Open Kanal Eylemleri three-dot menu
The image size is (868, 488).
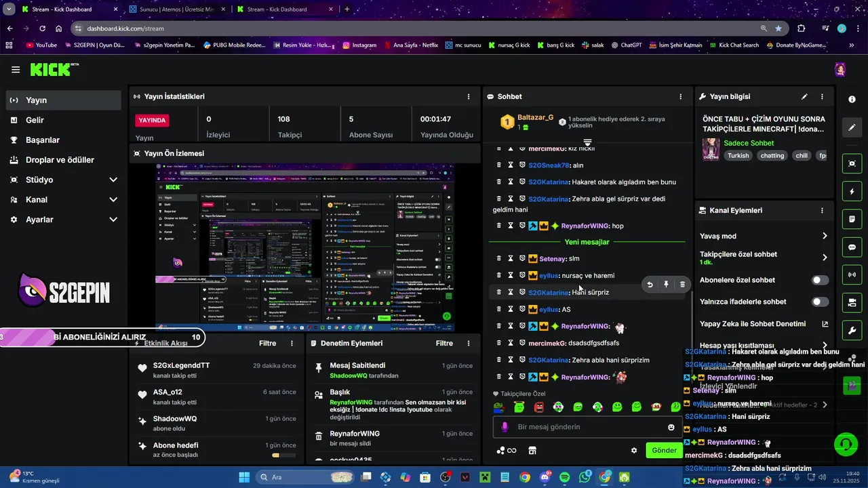pos(822,210)
